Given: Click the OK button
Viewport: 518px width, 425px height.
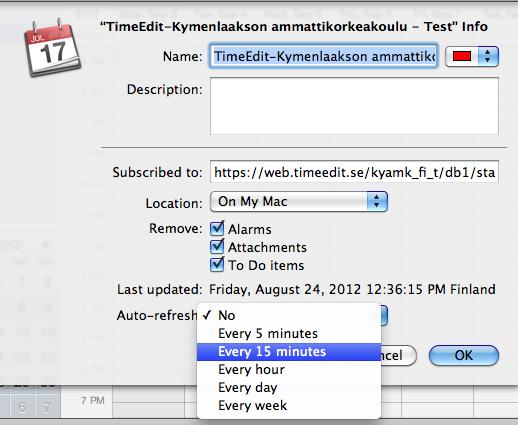Looking at the screenshot, I should click(x=464, y=355).
